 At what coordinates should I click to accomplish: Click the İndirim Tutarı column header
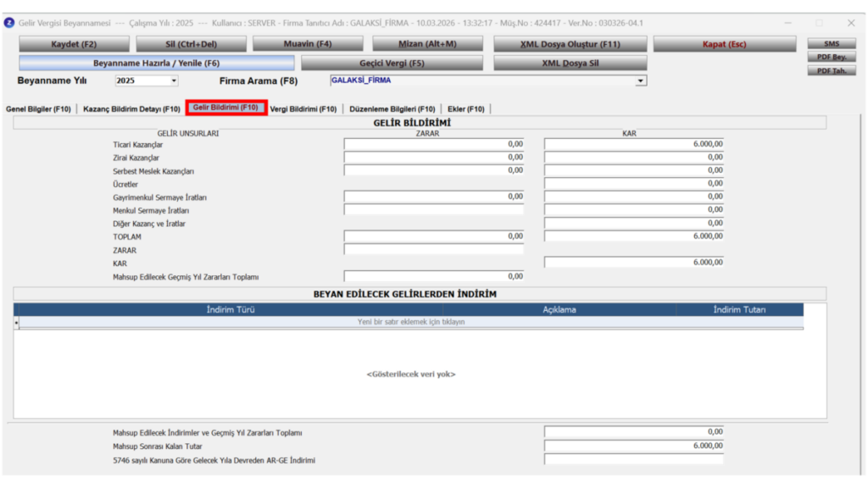point(739,310)
